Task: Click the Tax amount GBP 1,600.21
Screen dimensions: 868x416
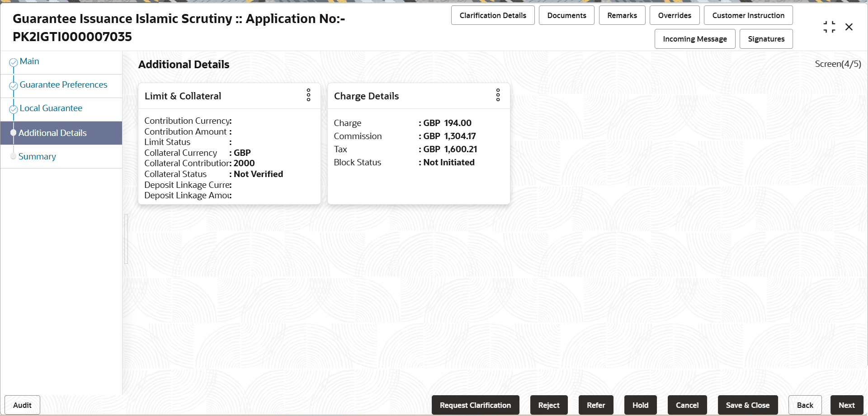Action: tap(450, 150)
